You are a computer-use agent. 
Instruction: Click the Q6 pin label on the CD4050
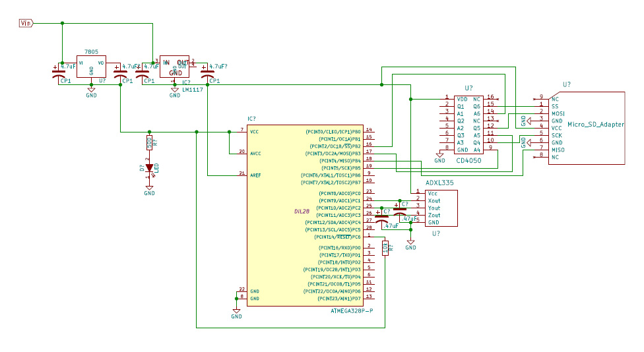pos(477,106)
